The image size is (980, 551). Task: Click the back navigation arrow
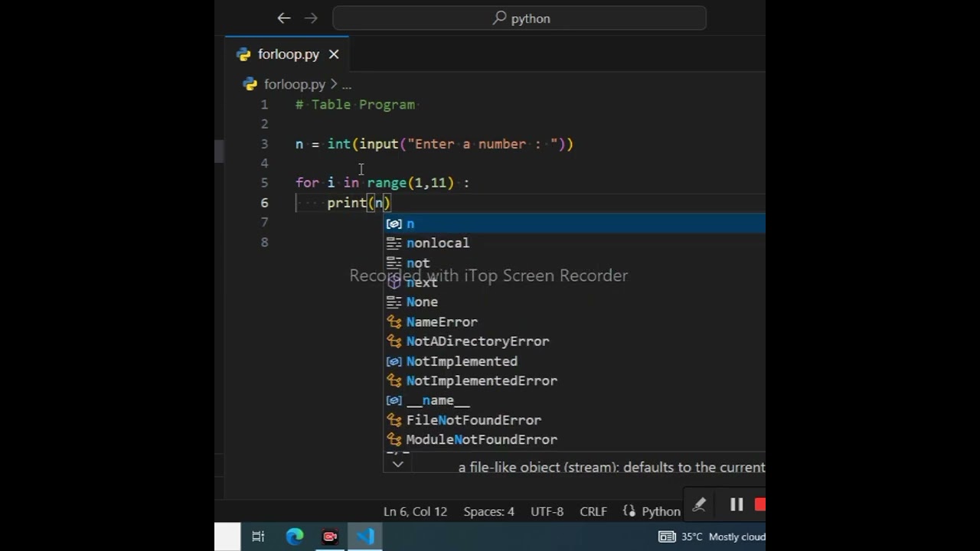[x=284, y=18]
